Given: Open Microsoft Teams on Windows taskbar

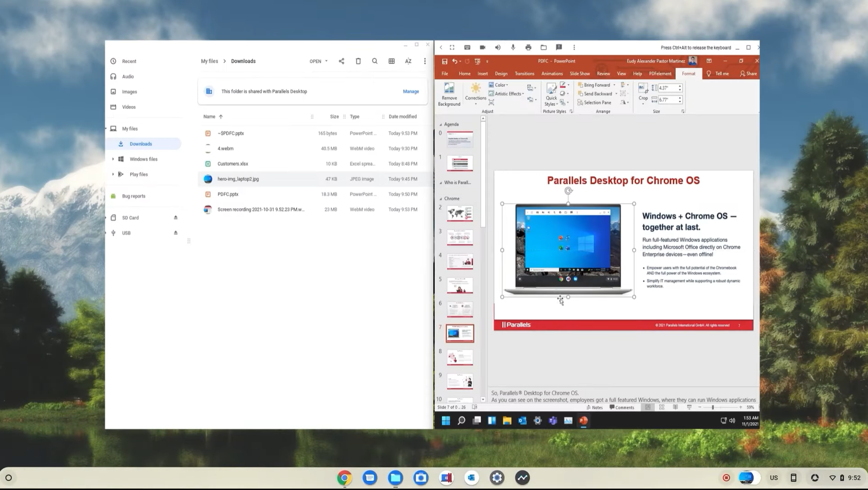Looking at the screenshot, I should click(553, 421).
